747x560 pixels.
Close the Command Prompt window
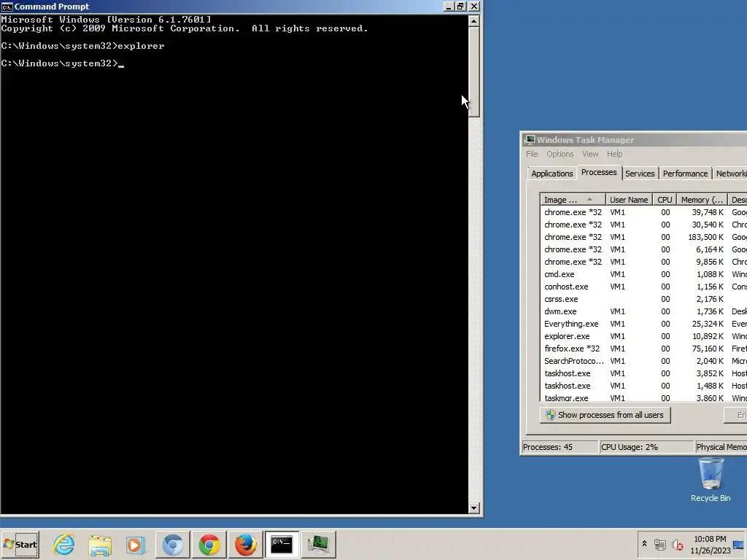(474, 6)
